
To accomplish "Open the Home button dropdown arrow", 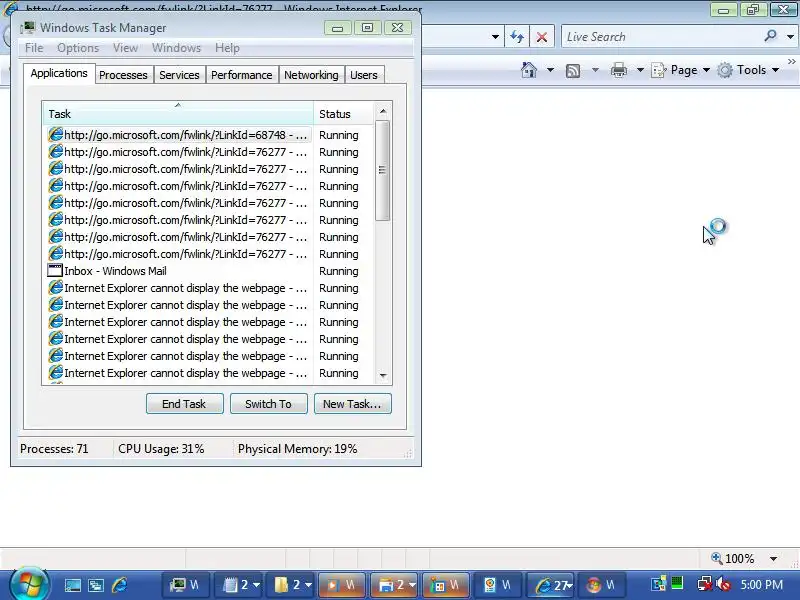I will tap(550, 70).
